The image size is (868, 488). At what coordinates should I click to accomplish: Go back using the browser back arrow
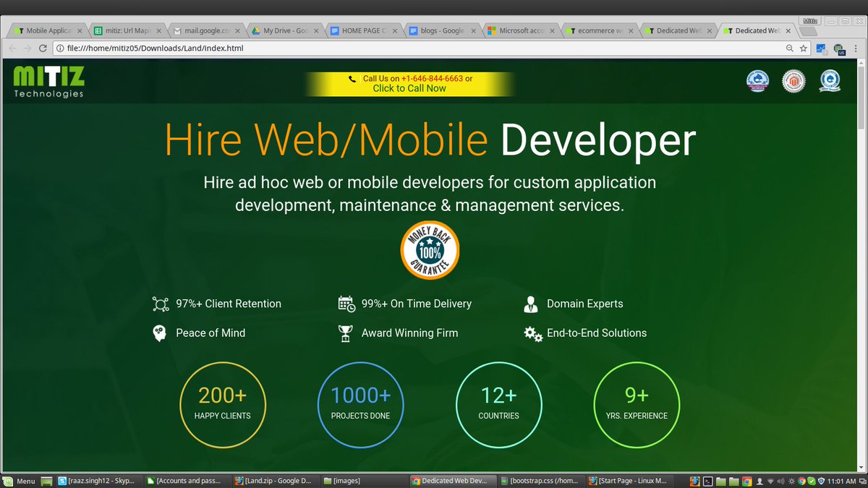click(11, 48)
